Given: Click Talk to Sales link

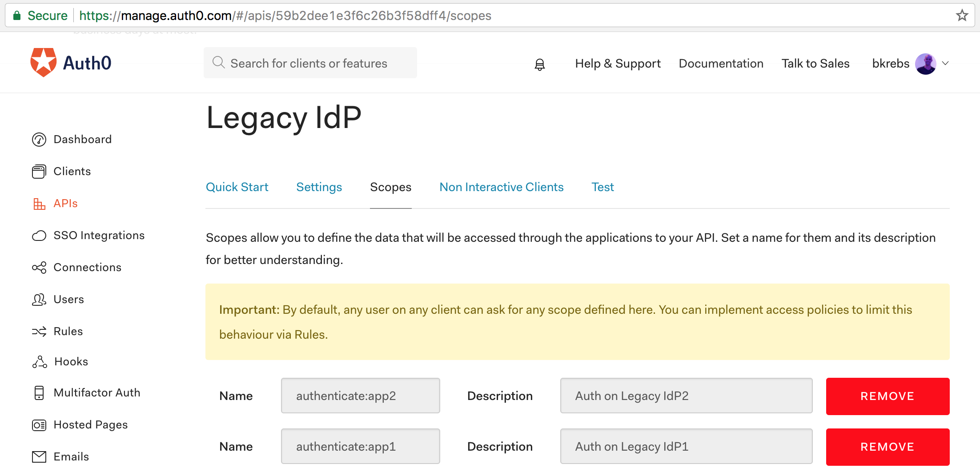Looking at the screenshot, I should 815,64.
